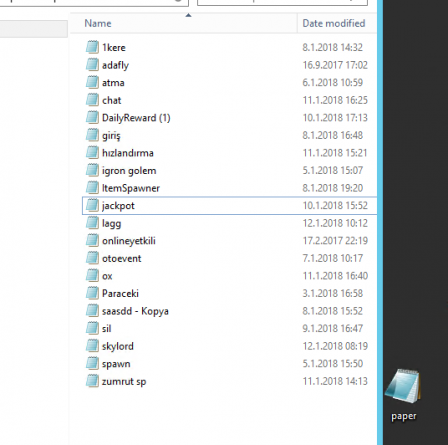
Task: Click the date 8.1.2018 14:32
Action: (x=332, y=47)
